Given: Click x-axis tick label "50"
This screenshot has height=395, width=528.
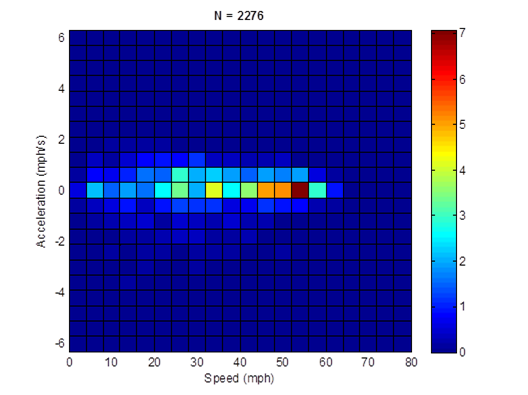Looking at the screenshot, I should pos(283,362).
